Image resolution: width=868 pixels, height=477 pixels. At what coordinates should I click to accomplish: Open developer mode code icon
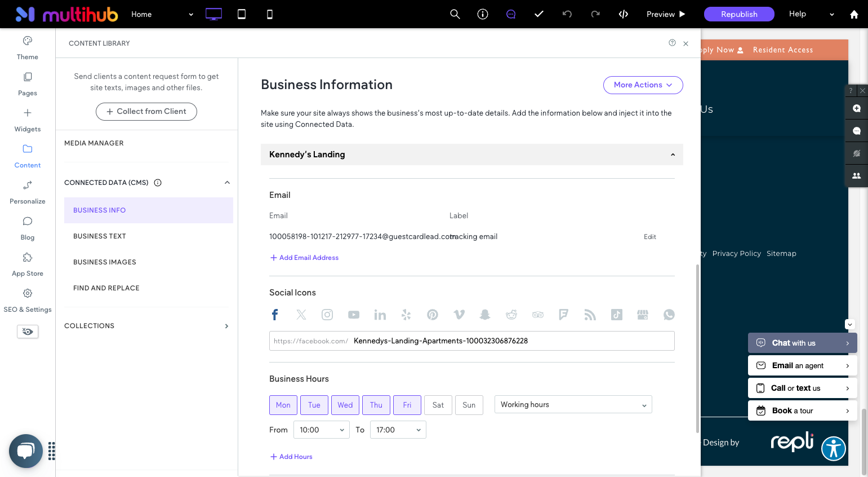coord(624,14)
